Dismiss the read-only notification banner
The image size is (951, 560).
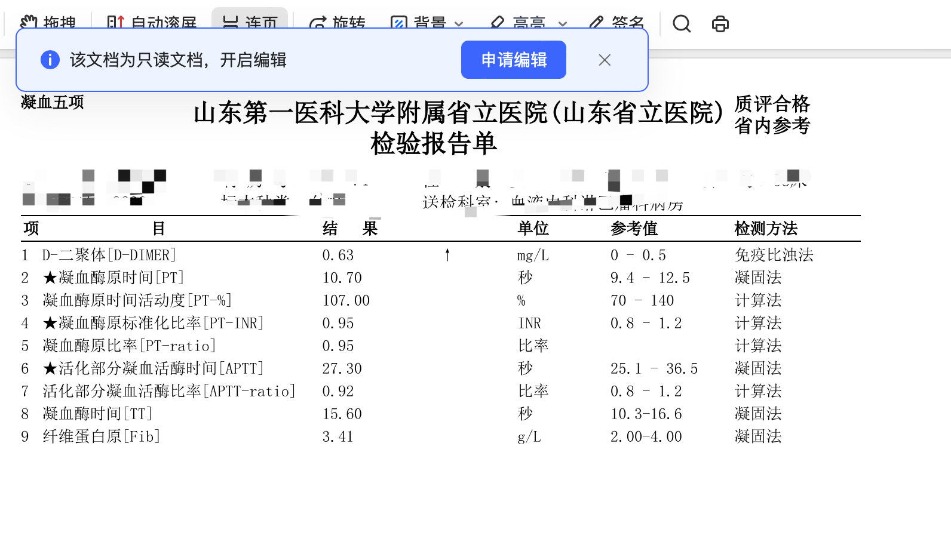click(605, 60)
